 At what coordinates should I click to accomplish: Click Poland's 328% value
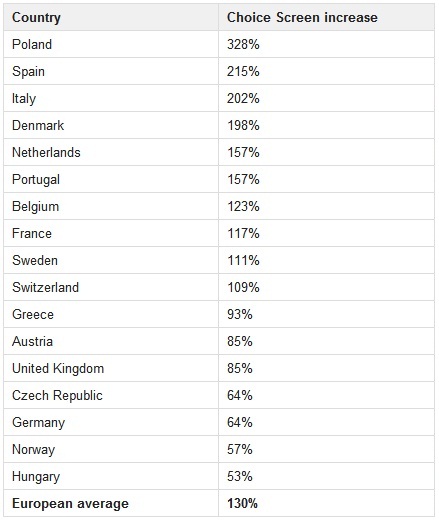[243, 44]
